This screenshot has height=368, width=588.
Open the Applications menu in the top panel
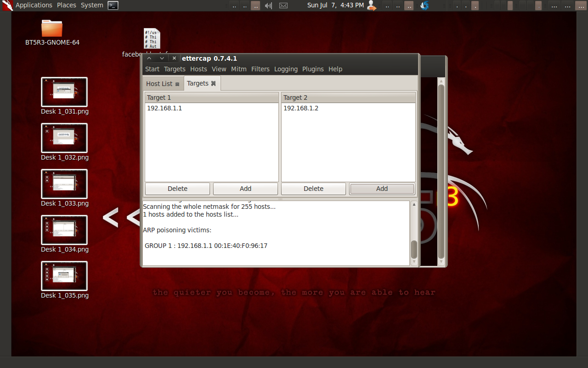[34, 5]
